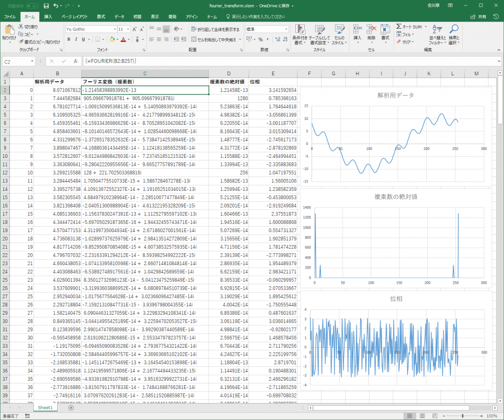Click the red Font Color swatch
Viewport: 504px width, 420px height.
(x=124, y=39)
